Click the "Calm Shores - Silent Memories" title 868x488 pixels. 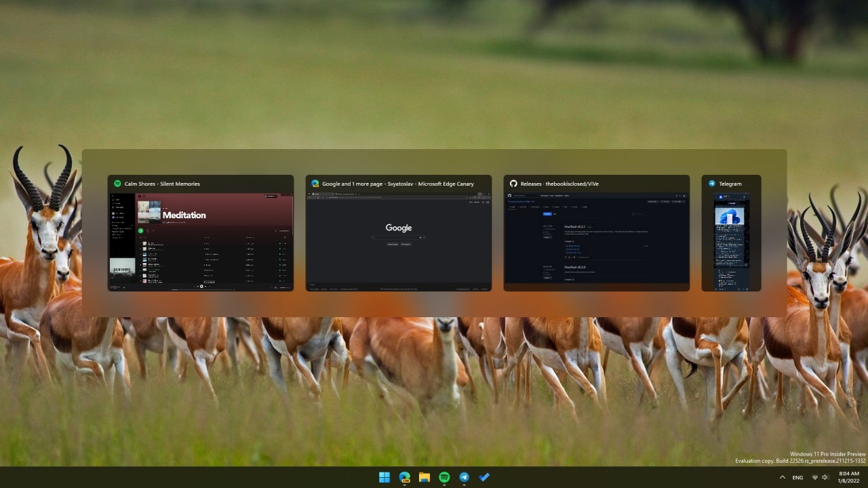[162, 184]
